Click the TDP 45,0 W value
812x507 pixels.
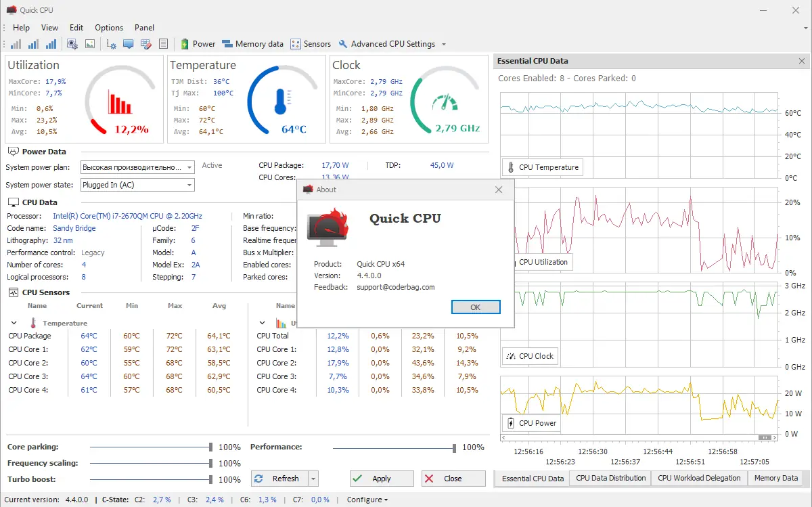tap(442, 165)
